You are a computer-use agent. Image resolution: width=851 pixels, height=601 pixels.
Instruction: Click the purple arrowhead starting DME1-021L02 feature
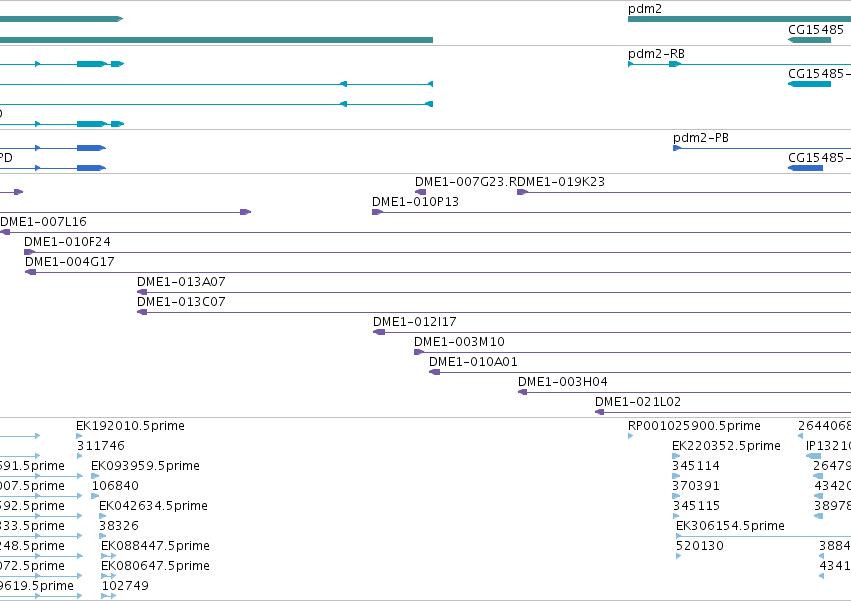tap(600, 412)
